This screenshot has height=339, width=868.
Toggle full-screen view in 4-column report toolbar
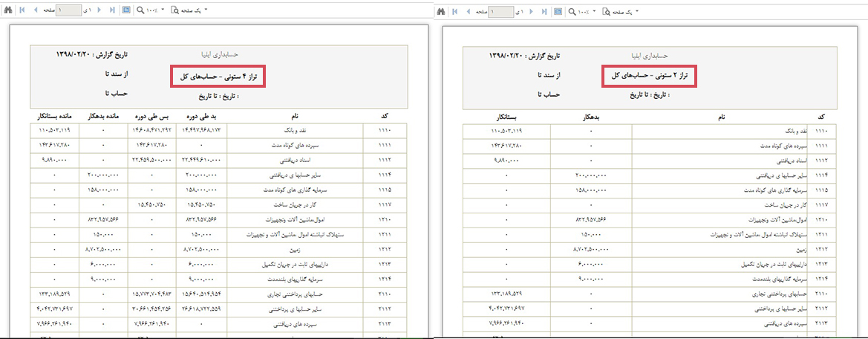127,10
